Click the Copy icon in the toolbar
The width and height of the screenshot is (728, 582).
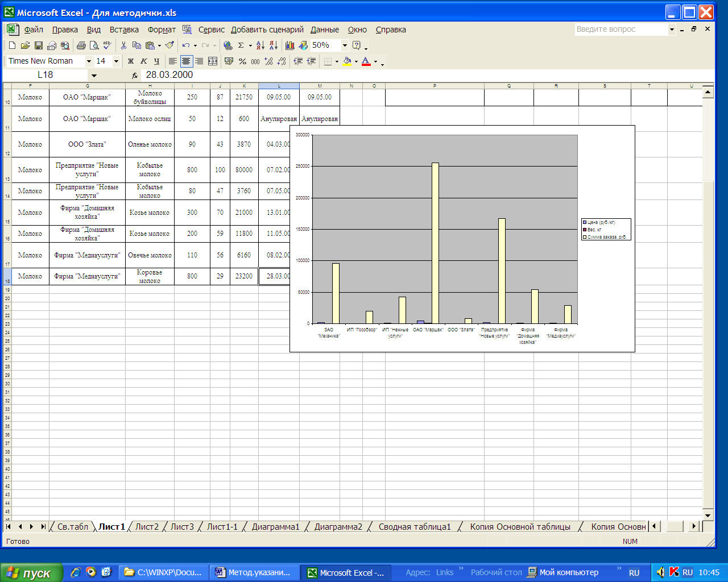click(x=136, y=45)
